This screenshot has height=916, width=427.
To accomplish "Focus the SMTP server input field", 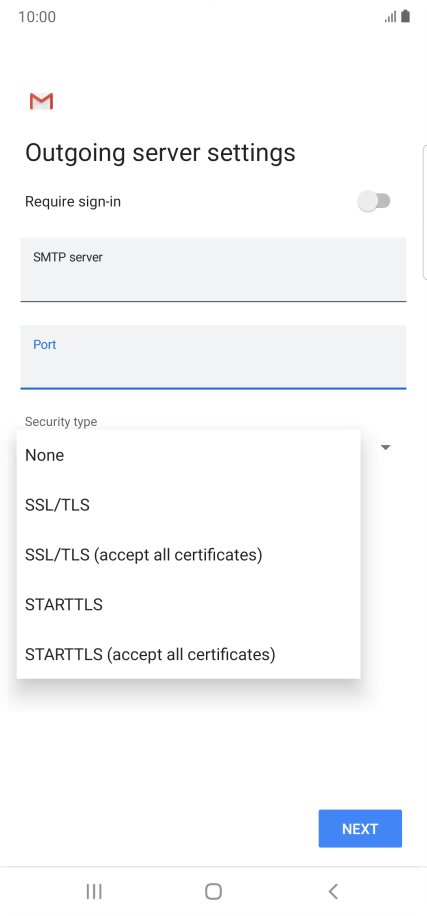I will pyautogui.click(x=213, y=269).
